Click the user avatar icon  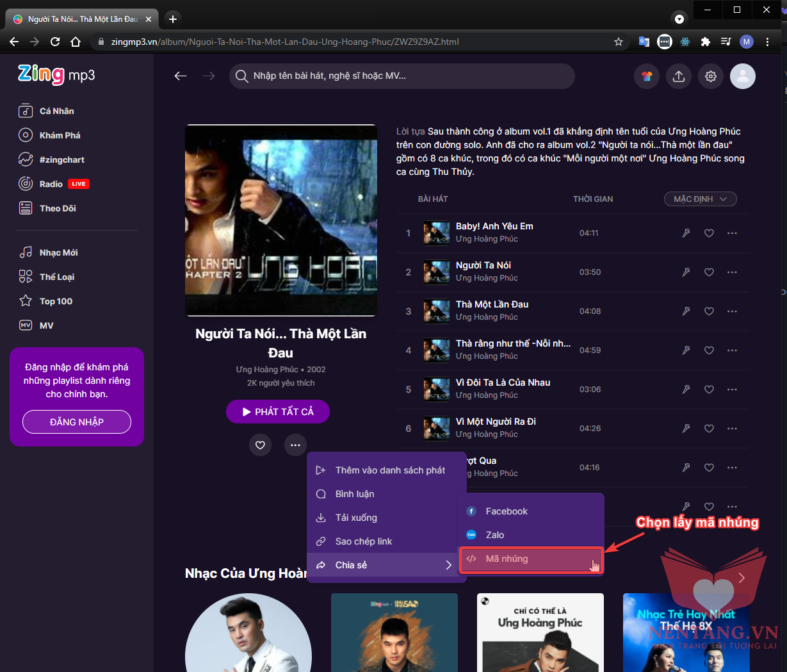(x=743, y=77)
